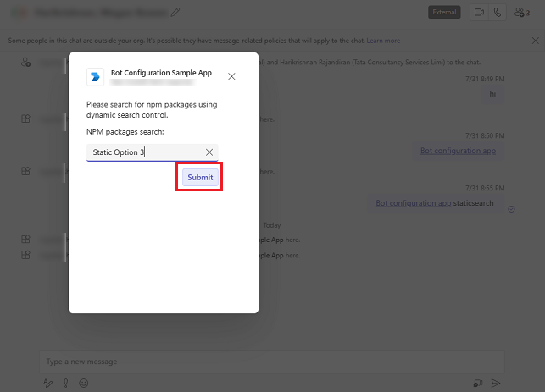Dismiss the external org policy banner
Screen dimensions: 545x392
coord(536,41)
